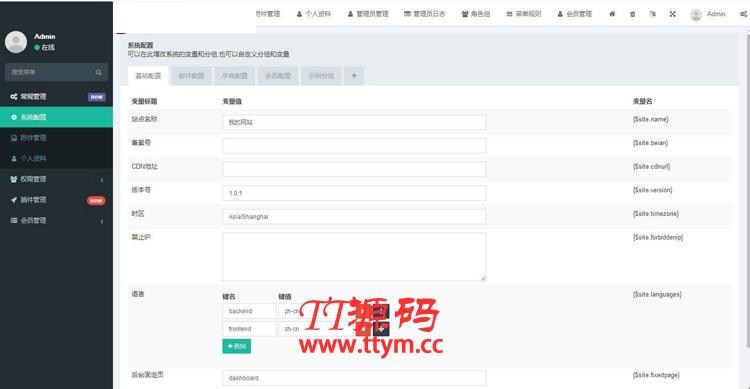
Task: Click the {$site.cdnurl} variable text
Action: point(651,167)
